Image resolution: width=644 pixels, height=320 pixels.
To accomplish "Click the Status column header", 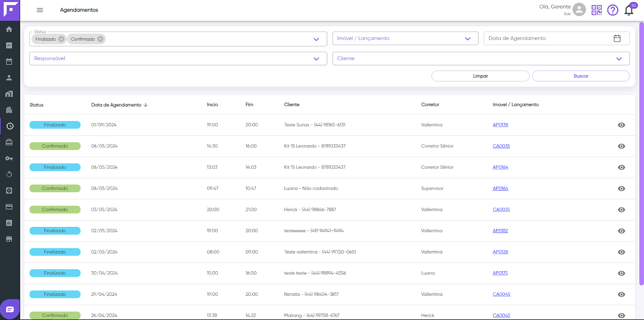I will point(36,105).
